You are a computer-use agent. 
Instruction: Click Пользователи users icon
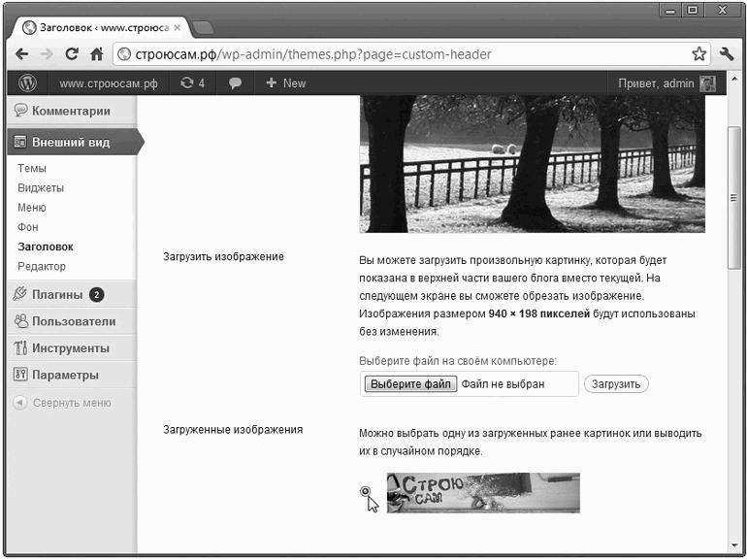point(20,320)
